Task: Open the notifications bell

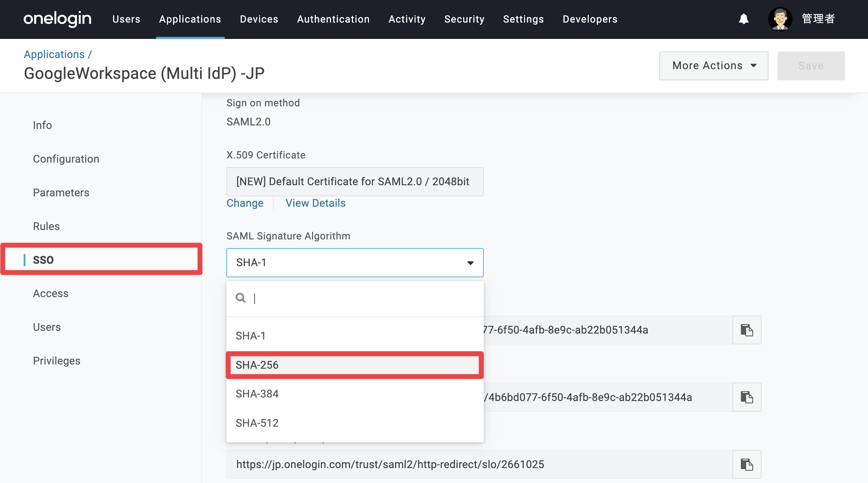Action: click(x=744, y=19)
